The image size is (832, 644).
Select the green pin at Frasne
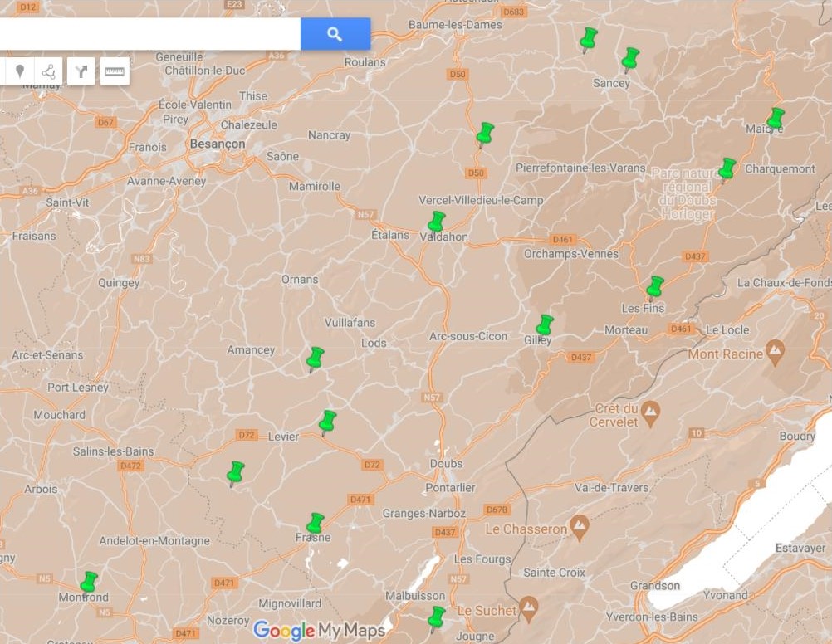pyautogui.click(x=316, y=523)
